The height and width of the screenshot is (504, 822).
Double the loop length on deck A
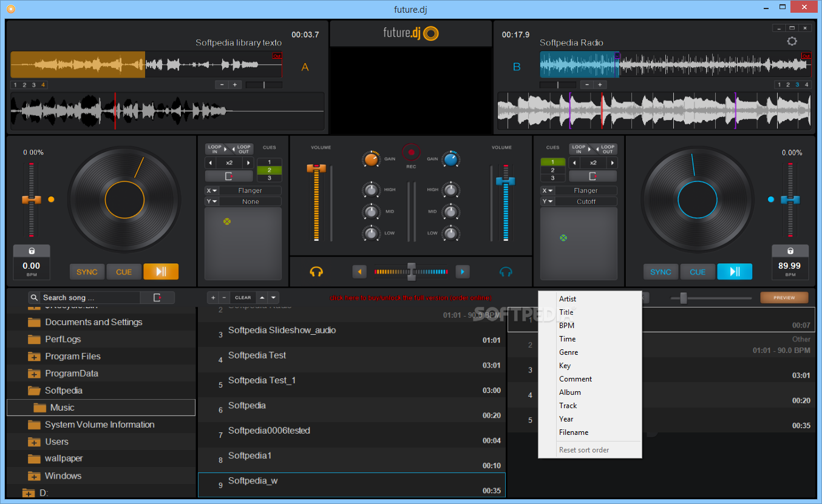point(248,163)
